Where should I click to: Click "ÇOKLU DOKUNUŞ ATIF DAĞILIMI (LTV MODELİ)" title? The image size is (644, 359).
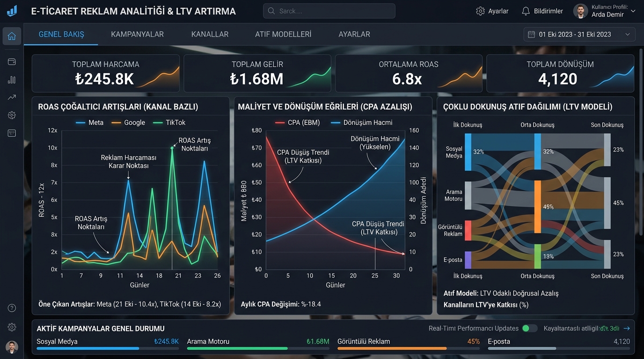527,107
